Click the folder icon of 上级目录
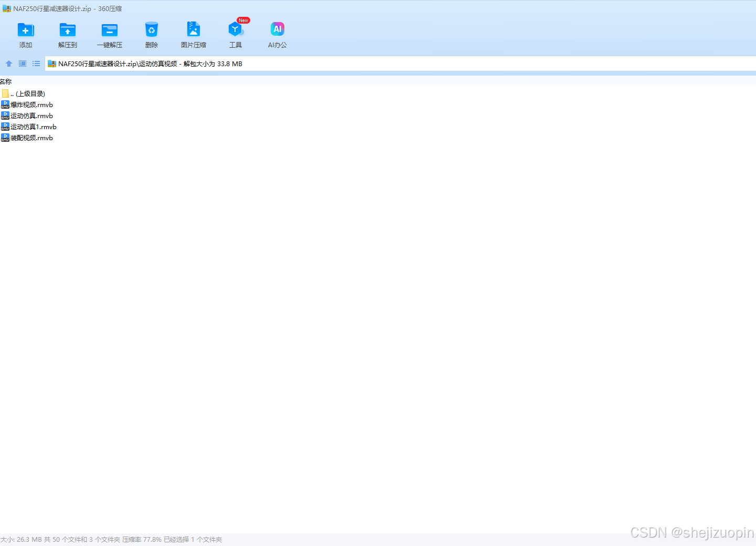 pos(5,93)
